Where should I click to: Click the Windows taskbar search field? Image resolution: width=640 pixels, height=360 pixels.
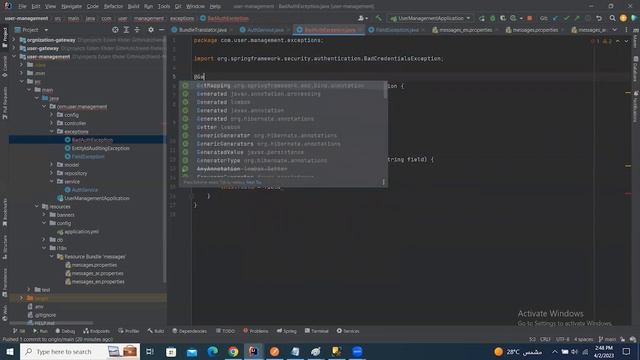click(80, 351)
